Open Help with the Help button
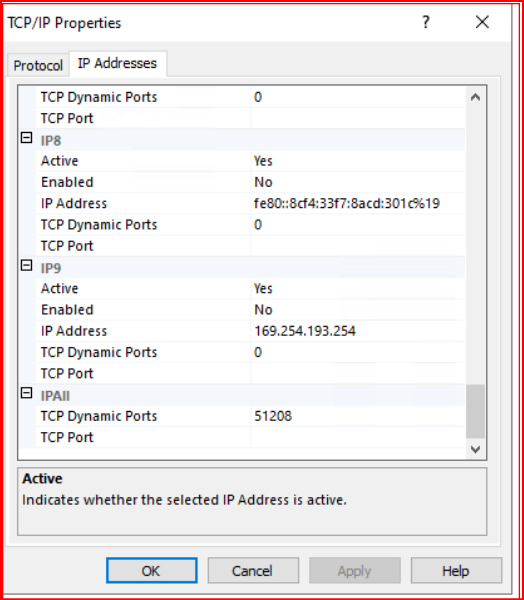This screenshot has height=600, width=524. (456, 571)
